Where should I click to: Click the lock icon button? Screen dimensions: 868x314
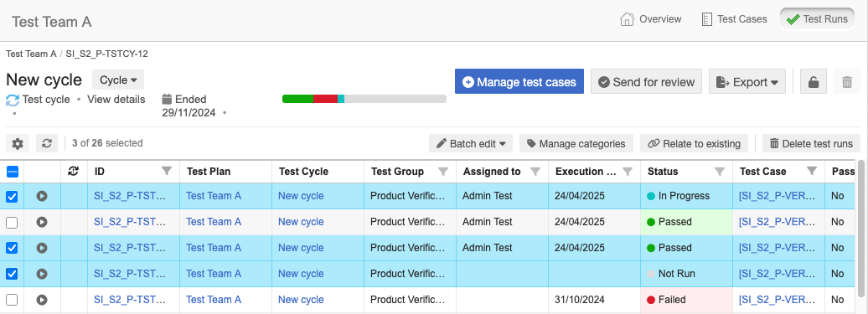coord(814,82)
